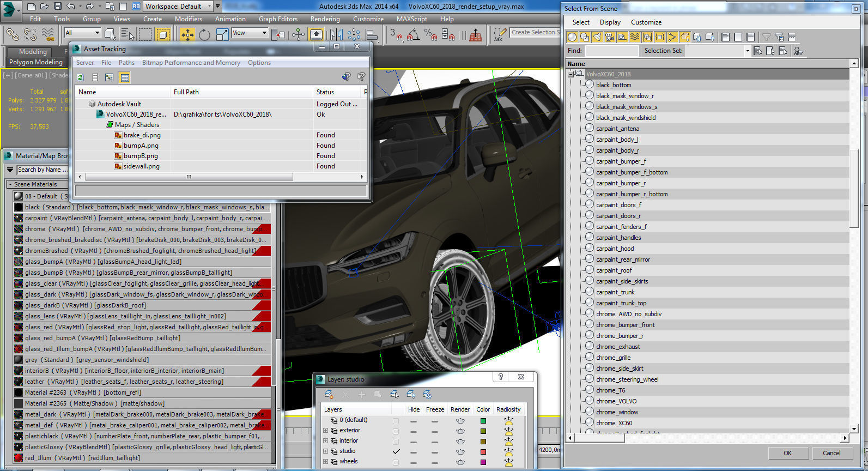
Task: Toggle Display Lights filter in Select From Scene
Action: (x=597, y=37)
